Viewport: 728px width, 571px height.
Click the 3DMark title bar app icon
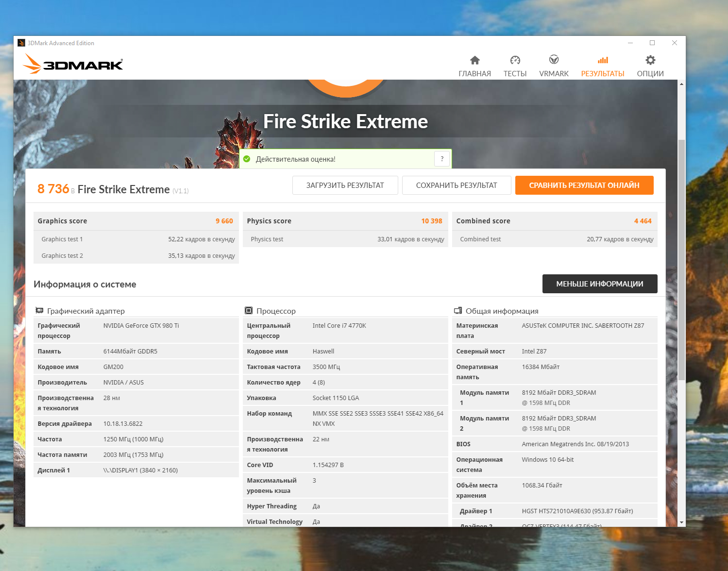pyautogui.click(x=21, y=43)
